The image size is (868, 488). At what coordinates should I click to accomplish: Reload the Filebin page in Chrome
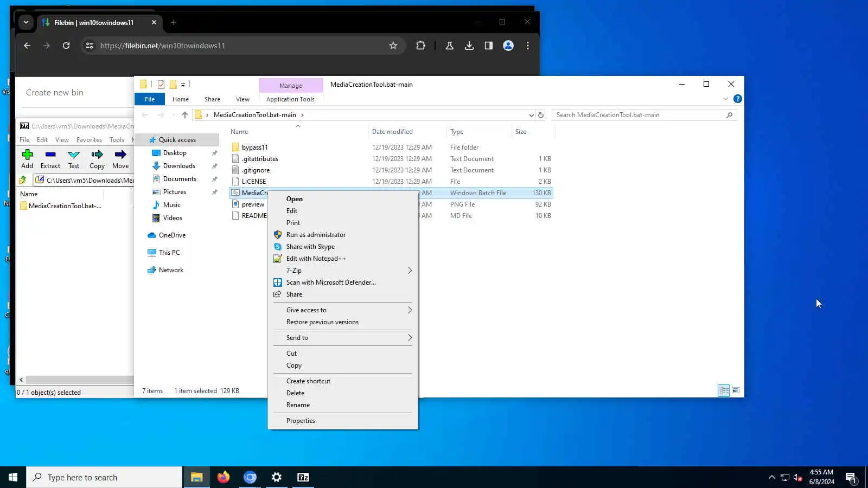pos(66,46)
